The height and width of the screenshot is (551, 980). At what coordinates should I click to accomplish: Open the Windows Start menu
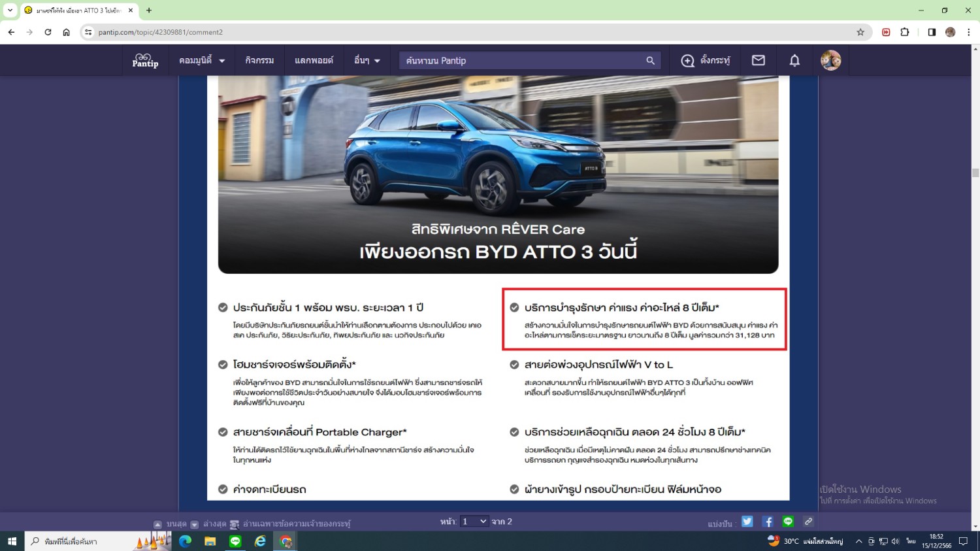pyautogui.click(x=12, y=541)
